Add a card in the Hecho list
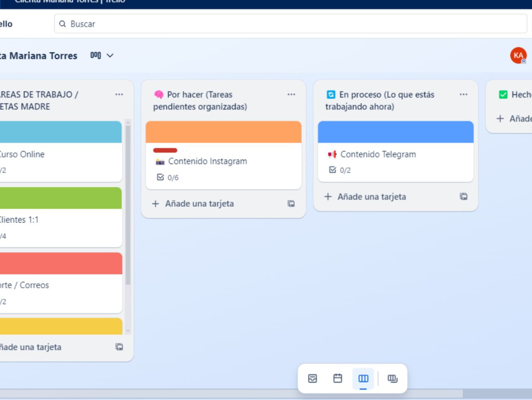Image resolution: width=532 pixels, height=400 pixels. point(514,118)
